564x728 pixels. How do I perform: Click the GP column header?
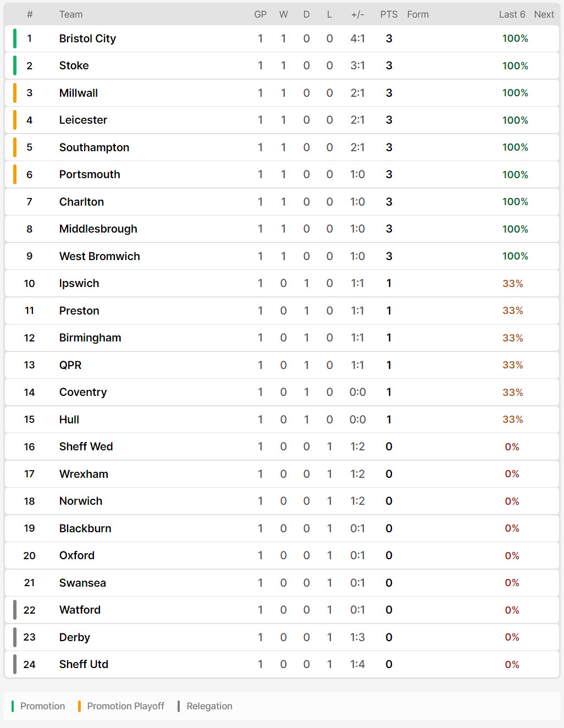[x=260, y=14]
